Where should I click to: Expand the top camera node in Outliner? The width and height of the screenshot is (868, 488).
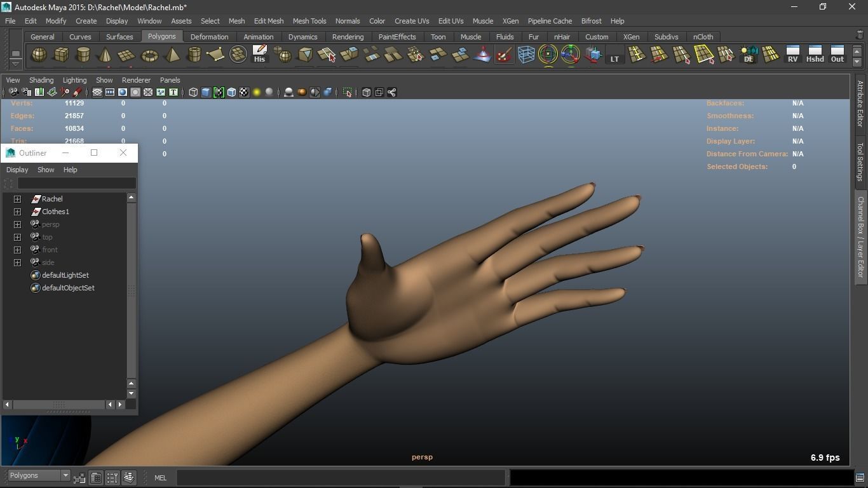[x=18, y=237]
